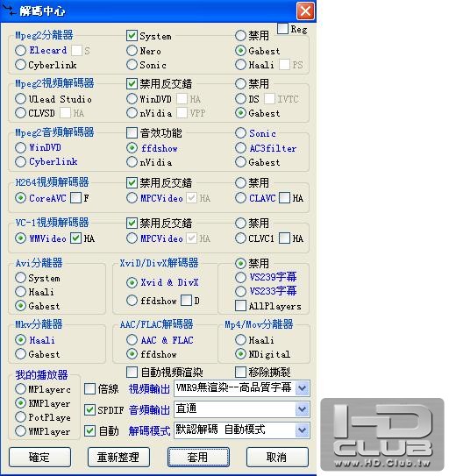Click the 確定 button
The height and width of the screenshot is (476, 449).
[x=39, y=457]
